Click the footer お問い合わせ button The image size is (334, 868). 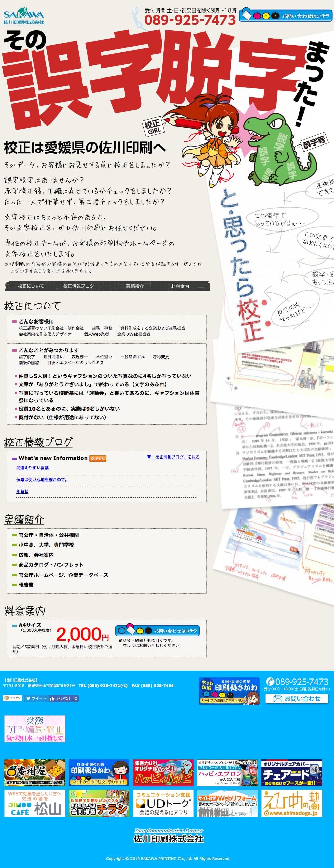(296, 698)
